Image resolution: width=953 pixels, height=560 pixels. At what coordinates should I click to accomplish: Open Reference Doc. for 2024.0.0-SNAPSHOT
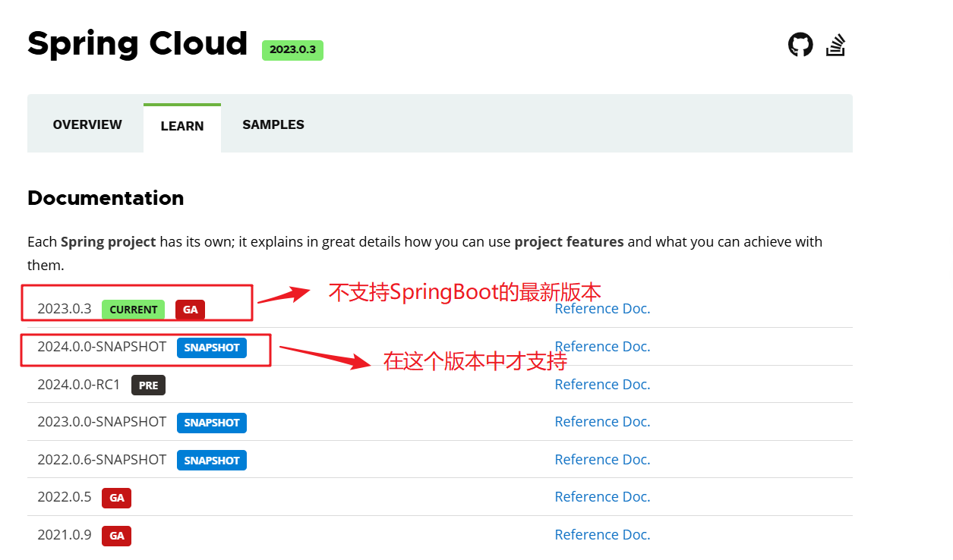click(602, 347)
